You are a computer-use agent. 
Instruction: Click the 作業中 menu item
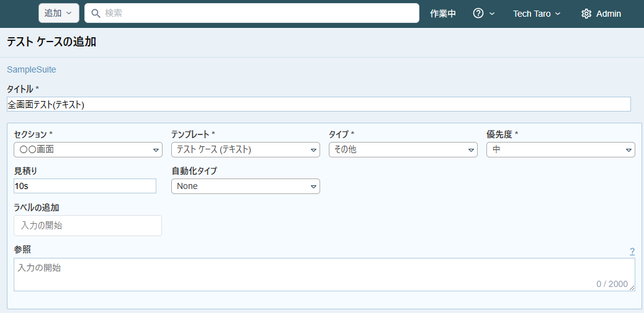click(443, 14)
